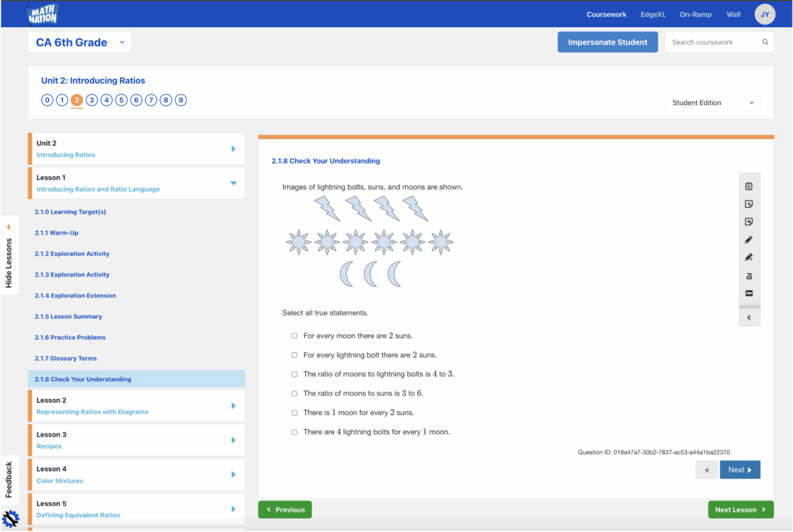This screenshot has width=793, height=532.
Task: Click the ruler strip icon in the side toolbar
Action: tap(749, 293)
